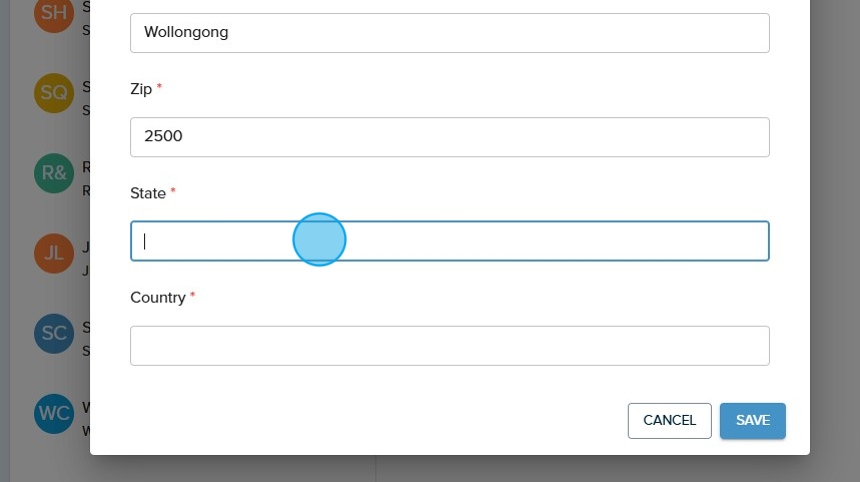Open the WC contact avatar
The image size is (860, 482).
[53, 413]
